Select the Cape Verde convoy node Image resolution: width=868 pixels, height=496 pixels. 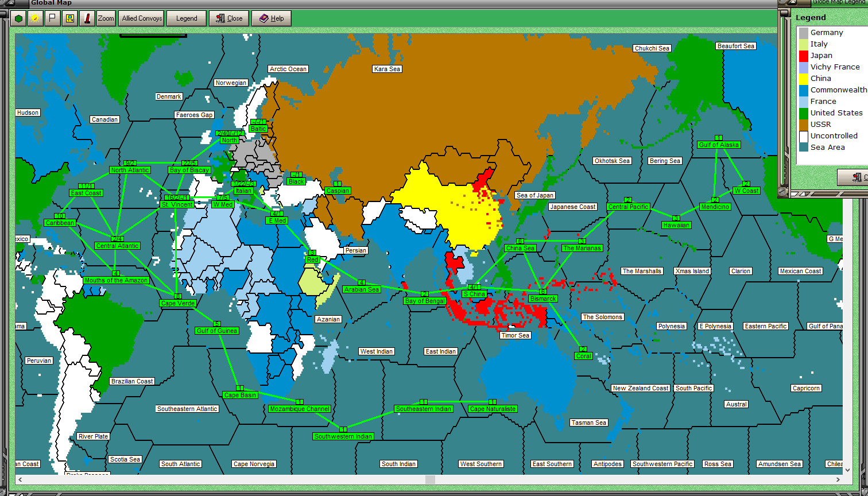point(178,303)
